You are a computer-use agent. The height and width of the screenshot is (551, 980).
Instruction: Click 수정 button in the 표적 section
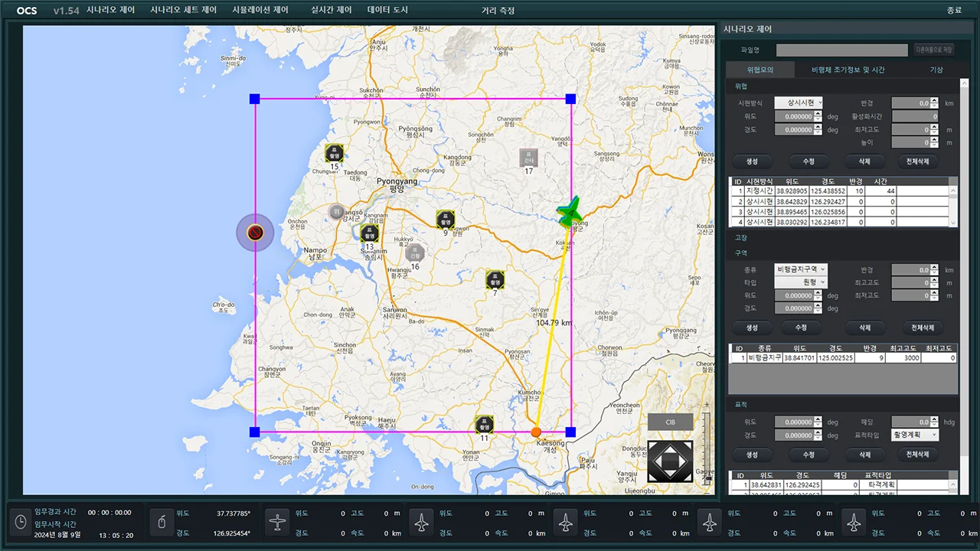coord(808,455)
